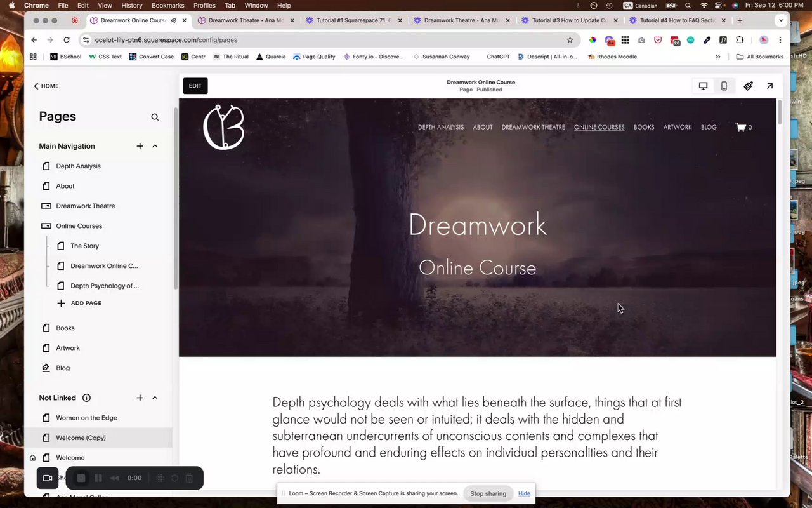Switch to desktop preview
This screenshot has height=508, width=812.
[703, 86]
